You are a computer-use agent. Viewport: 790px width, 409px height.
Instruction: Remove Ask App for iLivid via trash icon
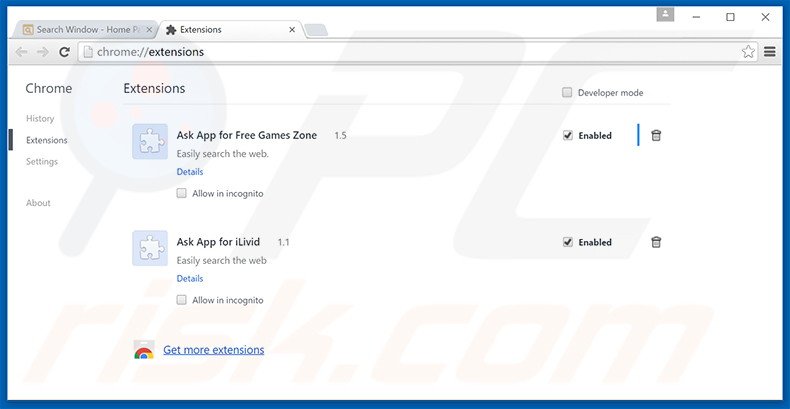(x=655, y=242)
